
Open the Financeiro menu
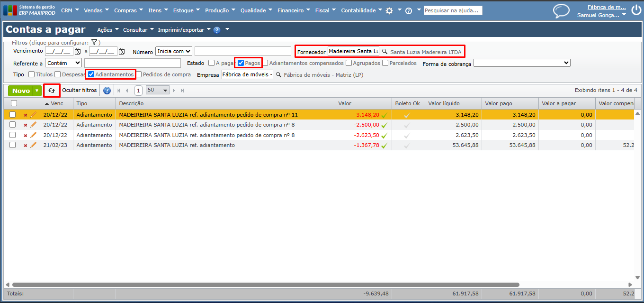293,10
